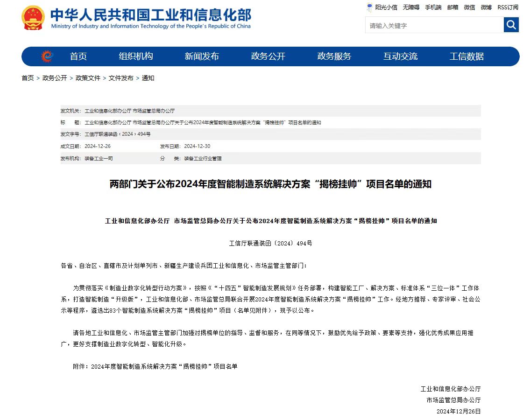Click the red swirl icon in the nav bar

click(47, 56)
